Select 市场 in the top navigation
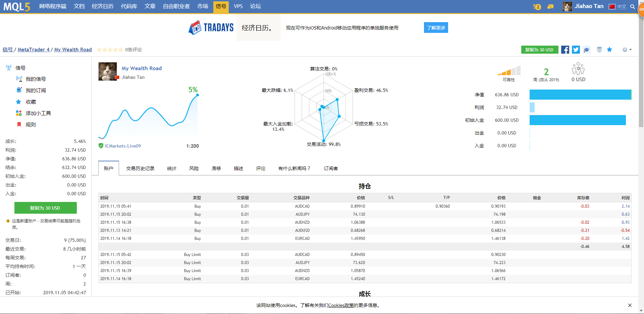644x314 pixels. click(203, 6)
